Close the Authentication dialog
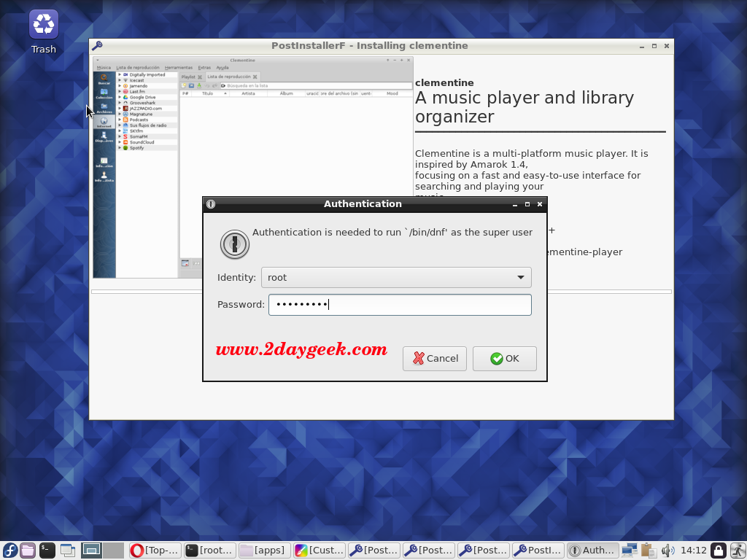The image size is (747, 560). tap(540, 204)
